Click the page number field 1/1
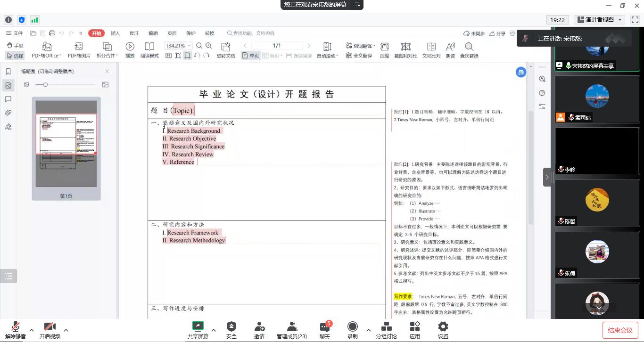644x342 pixels. pos(277,46)
